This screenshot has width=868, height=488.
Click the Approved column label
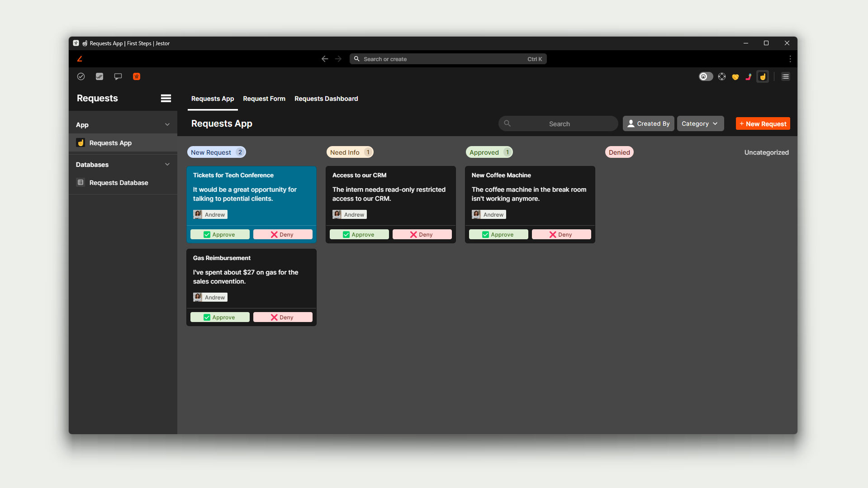pos(489,152)
